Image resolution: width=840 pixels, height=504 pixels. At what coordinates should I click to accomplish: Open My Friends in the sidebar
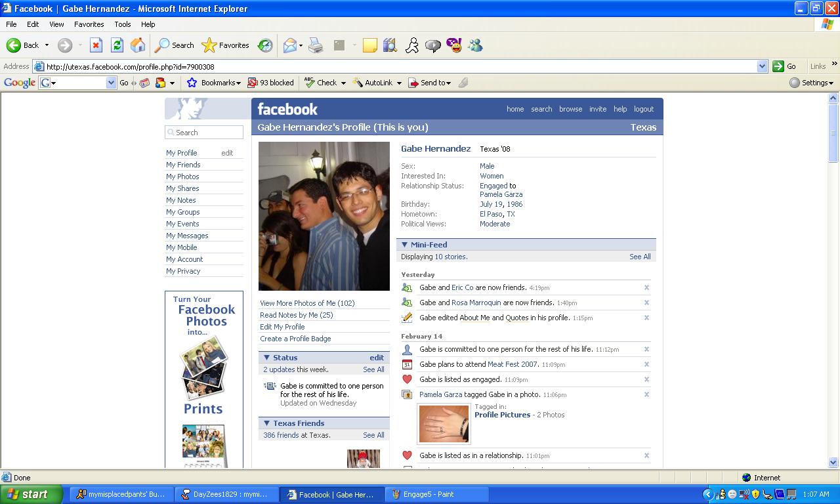183,165
